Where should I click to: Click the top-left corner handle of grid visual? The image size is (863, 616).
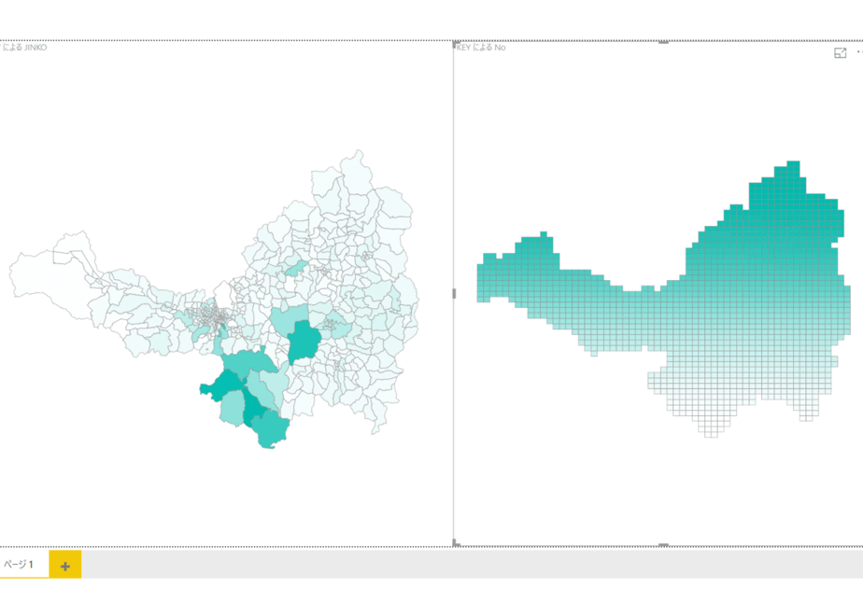click(456, 44)
